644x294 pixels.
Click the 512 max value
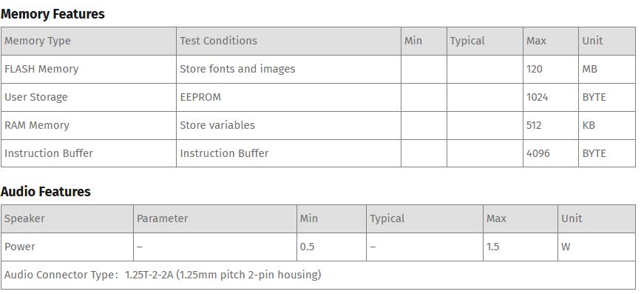pyautogui.click(x=534, y=125)
